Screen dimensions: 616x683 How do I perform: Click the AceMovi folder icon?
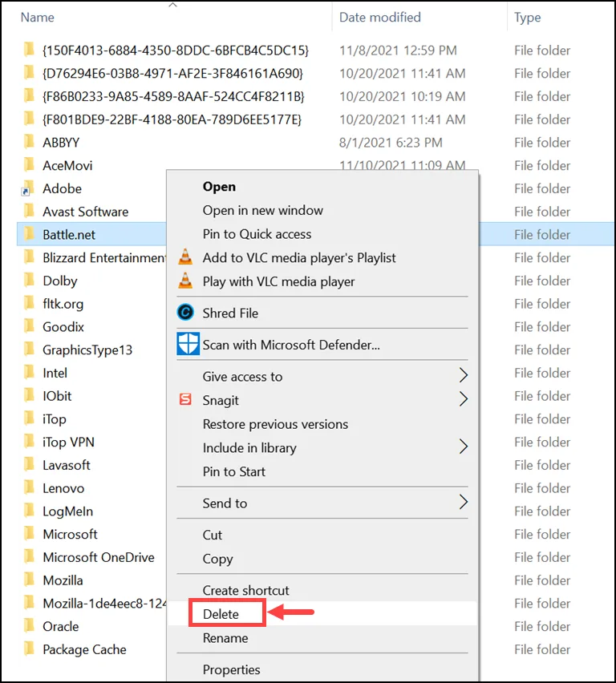[x=29, y=164]
